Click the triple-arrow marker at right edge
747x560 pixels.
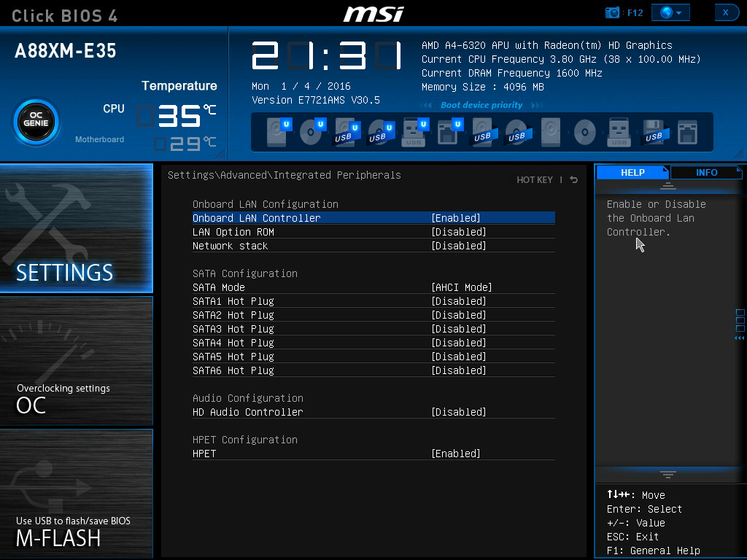[x=740, y=338]
